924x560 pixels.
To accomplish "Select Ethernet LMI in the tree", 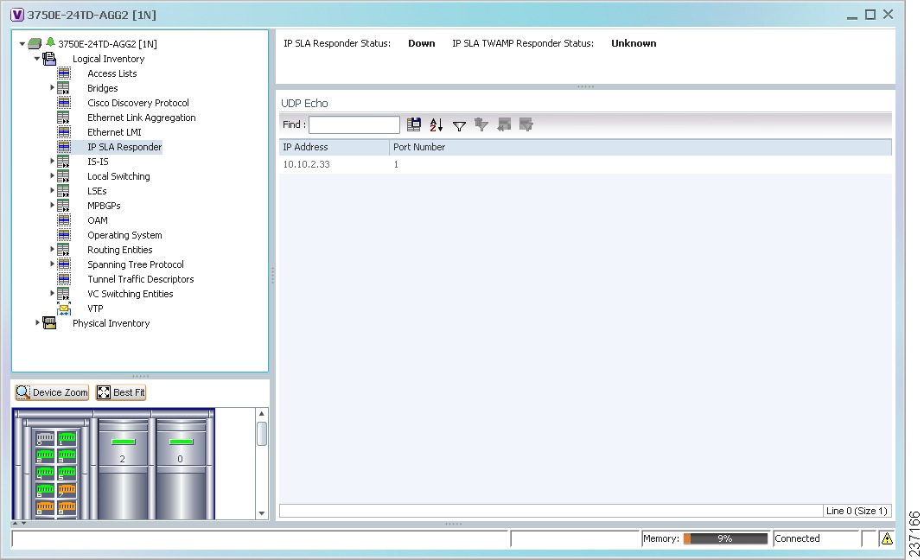I will pos(114,132).
